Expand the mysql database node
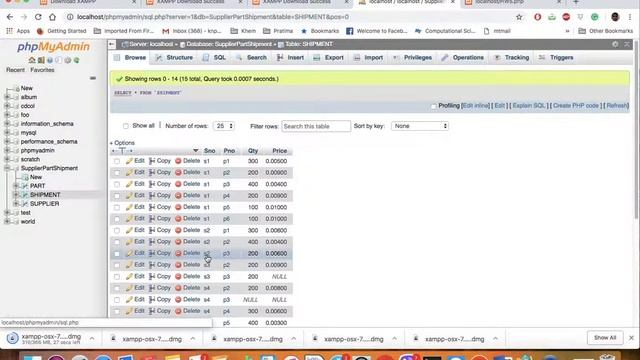The width and height of the screenshot is (640, 360). pos(7,133)
